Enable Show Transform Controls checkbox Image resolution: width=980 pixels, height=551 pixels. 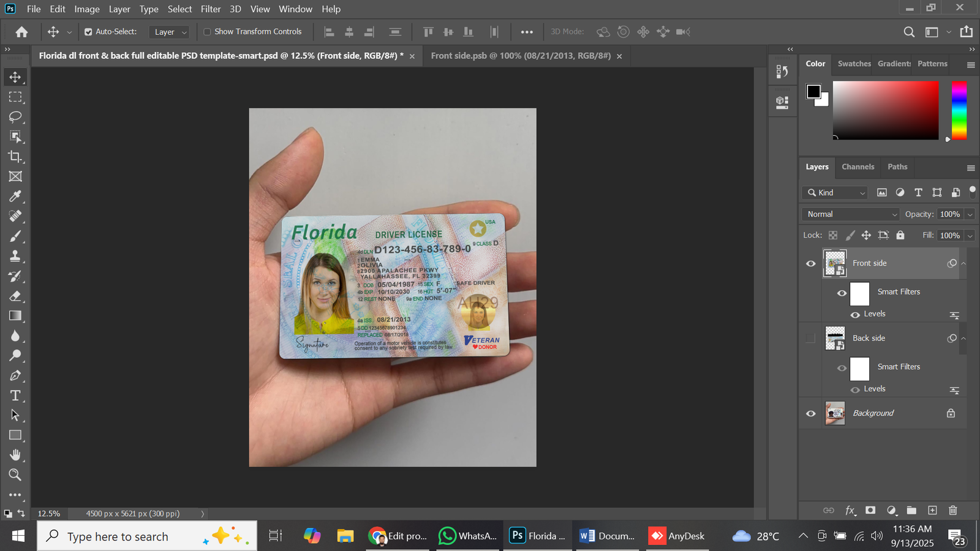pos(207,32)
